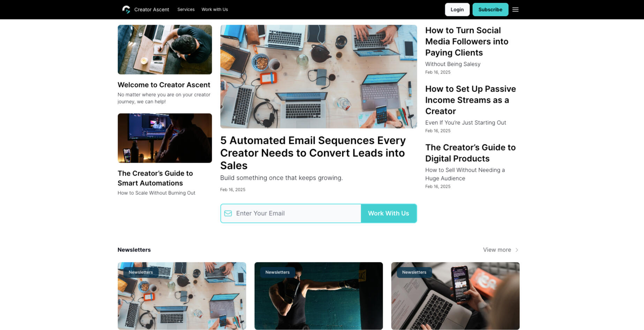
Task: Open the hamburger menu icon
Action: 515,9
